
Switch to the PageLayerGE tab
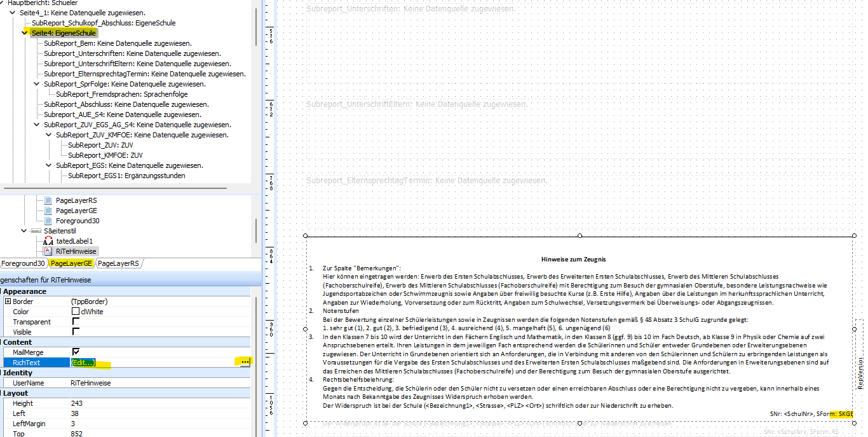[x=71, y=263]
